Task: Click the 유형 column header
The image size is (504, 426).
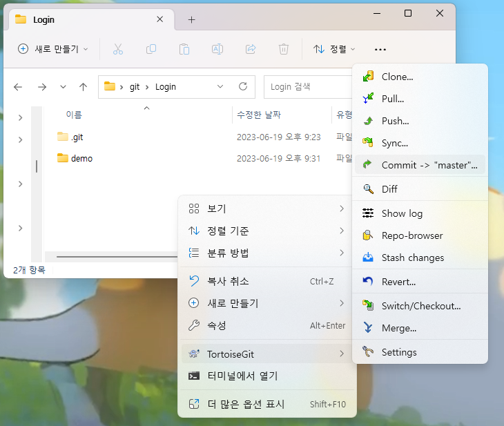Action: point(344,115)
